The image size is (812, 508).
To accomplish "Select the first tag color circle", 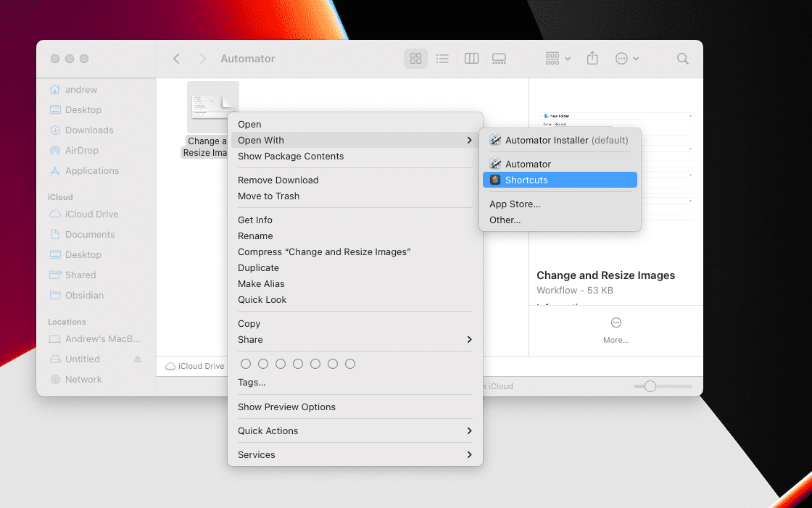I will [246, 364].
